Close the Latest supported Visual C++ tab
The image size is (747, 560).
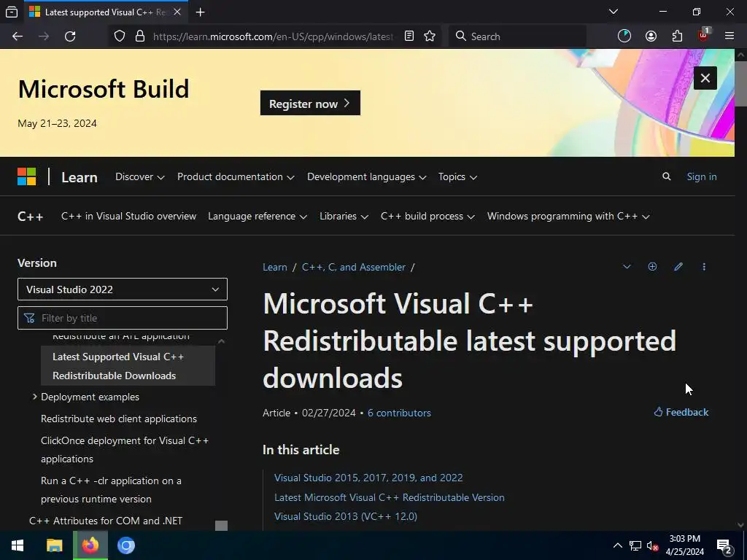pos(177,12)
